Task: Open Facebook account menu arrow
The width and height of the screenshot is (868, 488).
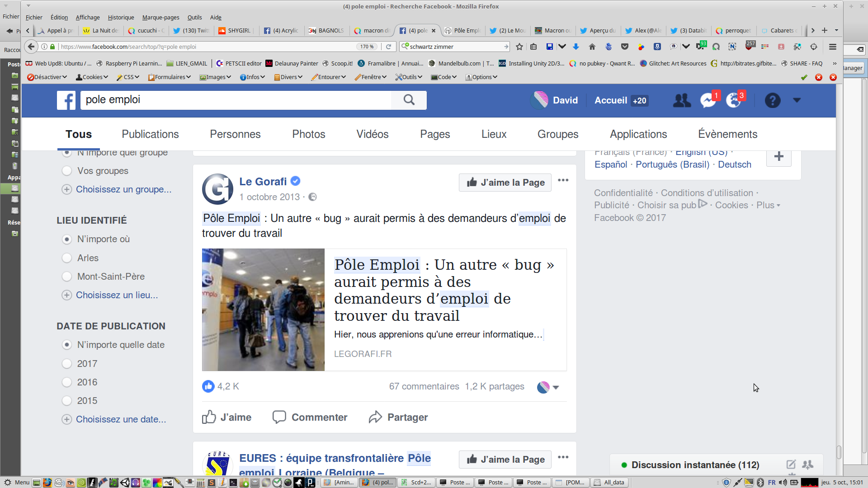Action: pos(797,100)
